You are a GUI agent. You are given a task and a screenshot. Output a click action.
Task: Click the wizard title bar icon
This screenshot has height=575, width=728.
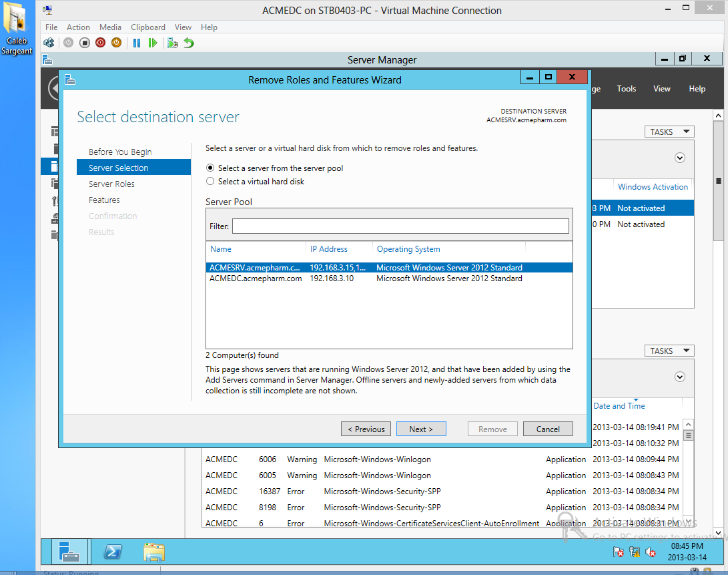70,80
